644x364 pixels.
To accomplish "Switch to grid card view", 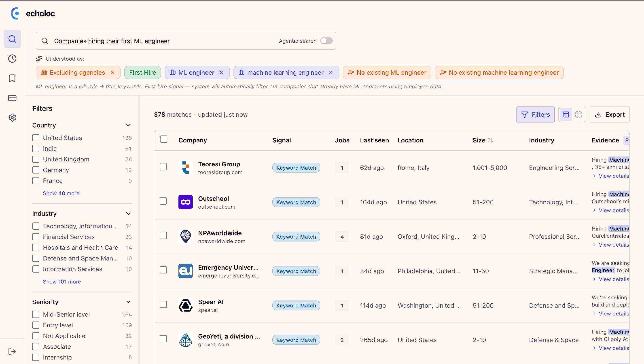I will [578, 114].
